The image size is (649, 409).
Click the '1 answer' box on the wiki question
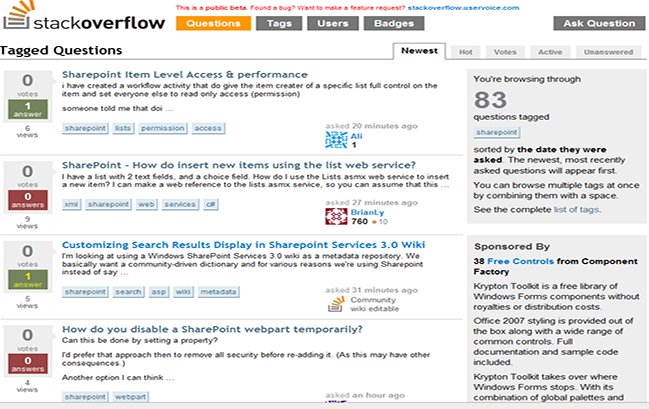[x=28, y=280]
